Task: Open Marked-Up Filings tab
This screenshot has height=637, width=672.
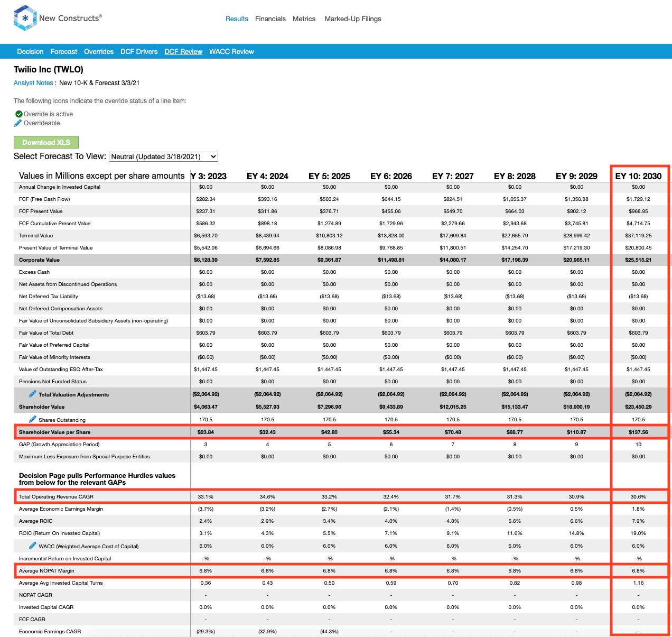Action: [x=353, y=19]
